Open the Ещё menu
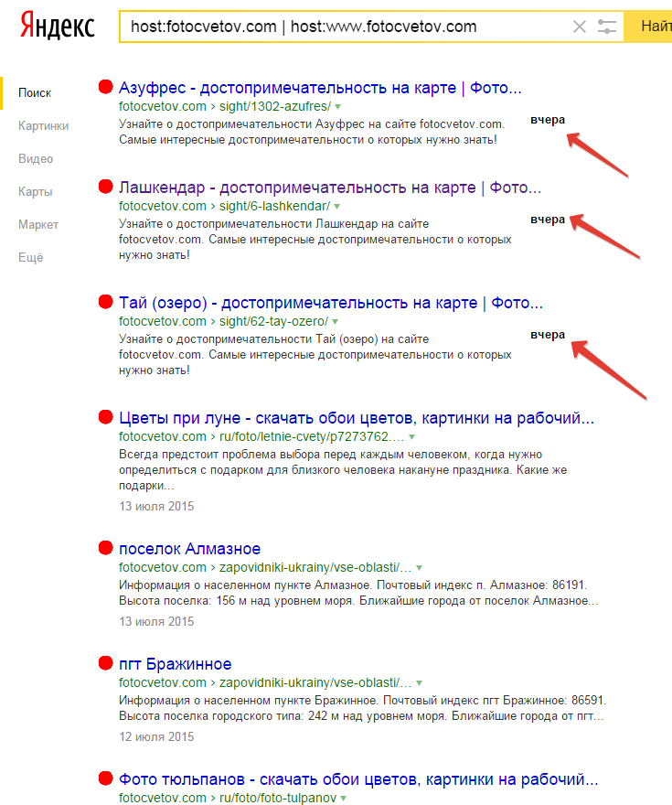The image size is (672, 805). pos(31,257)
